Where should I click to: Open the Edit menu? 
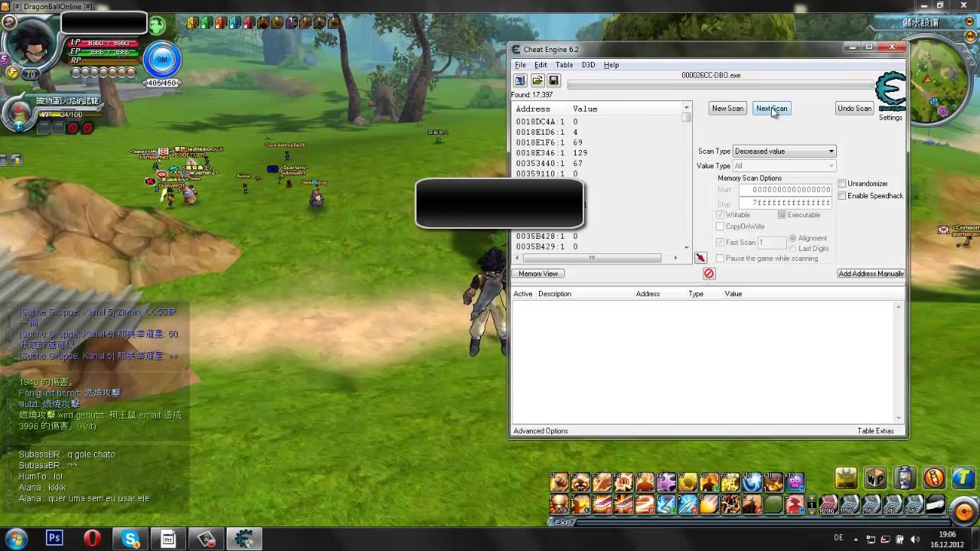pyautogui.click(x=541, y=65)
